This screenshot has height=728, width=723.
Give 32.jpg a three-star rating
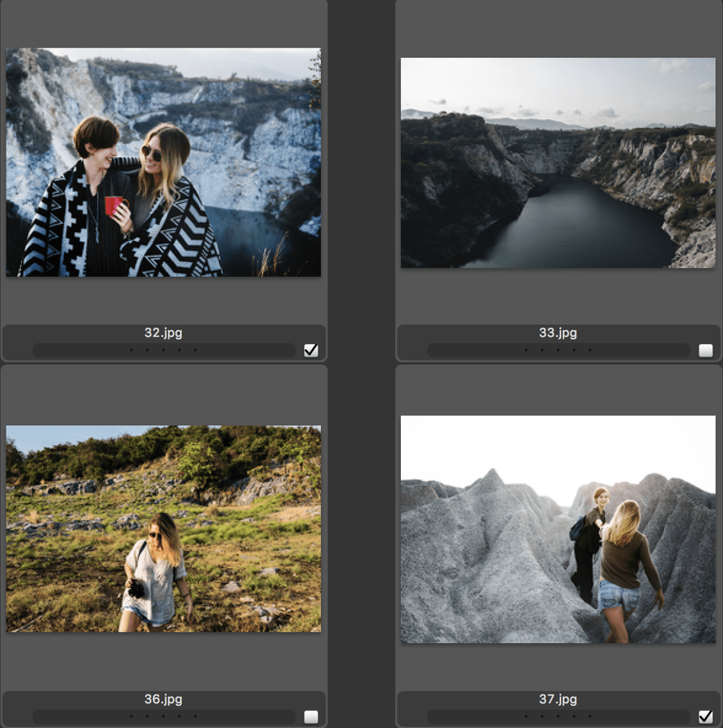[x=164, y=349]
